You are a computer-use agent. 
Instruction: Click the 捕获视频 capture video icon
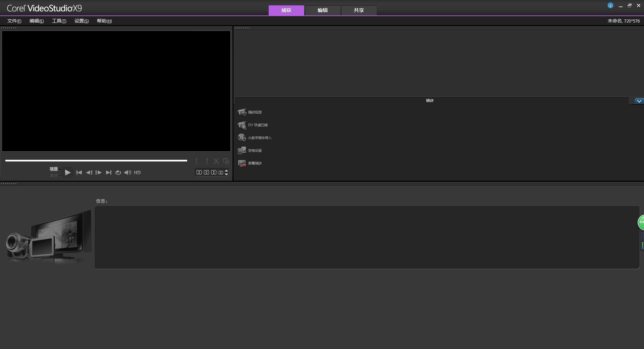(242, 112)
